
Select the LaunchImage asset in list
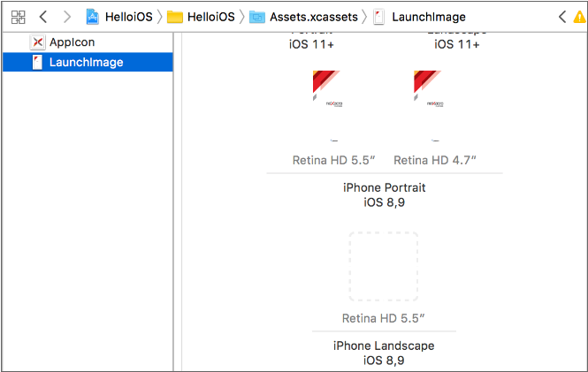(86, 62)
